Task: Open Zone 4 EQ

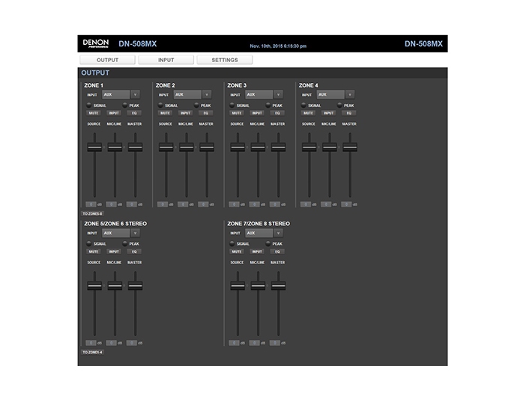Action: pos(349,113)
